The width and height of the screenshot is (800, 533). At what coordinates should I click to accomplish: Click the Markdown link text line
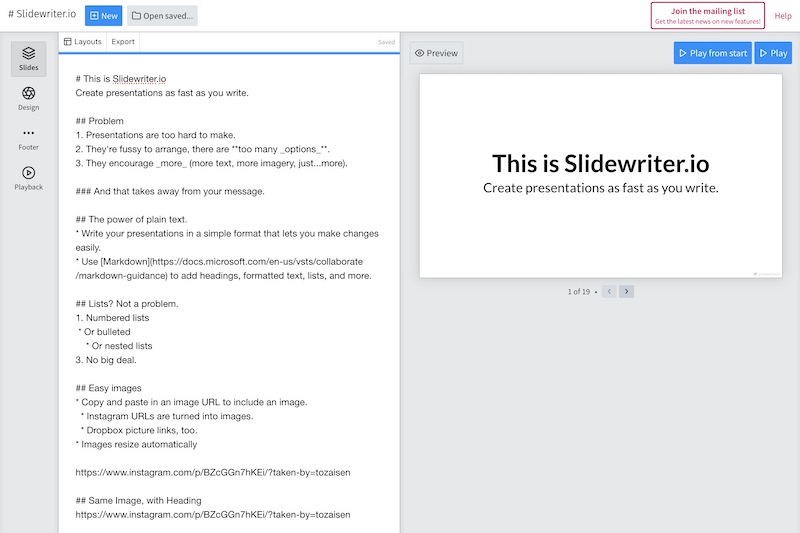click(224, 269)
